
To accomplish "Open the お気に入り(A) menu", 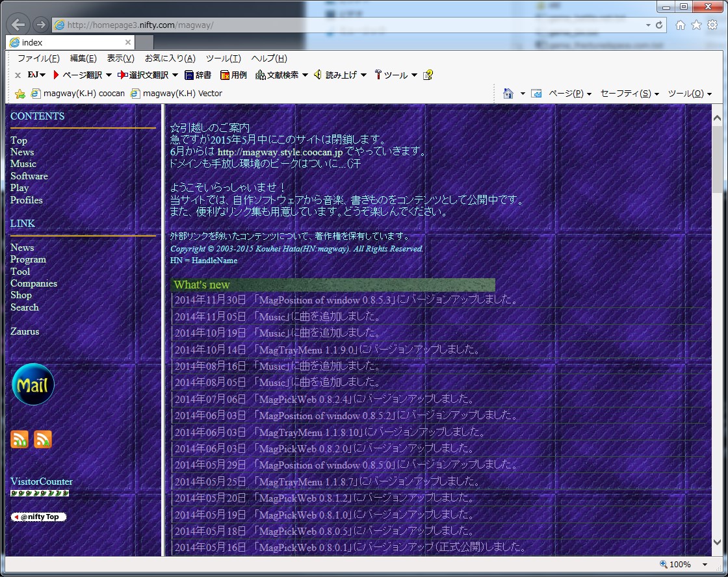I will point(170,58).
